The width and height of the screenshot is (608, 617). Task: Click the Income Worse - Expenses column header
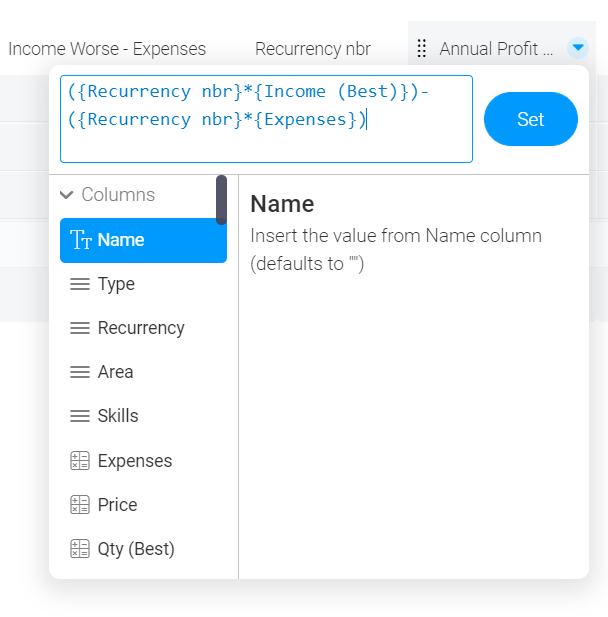(107, 49)
